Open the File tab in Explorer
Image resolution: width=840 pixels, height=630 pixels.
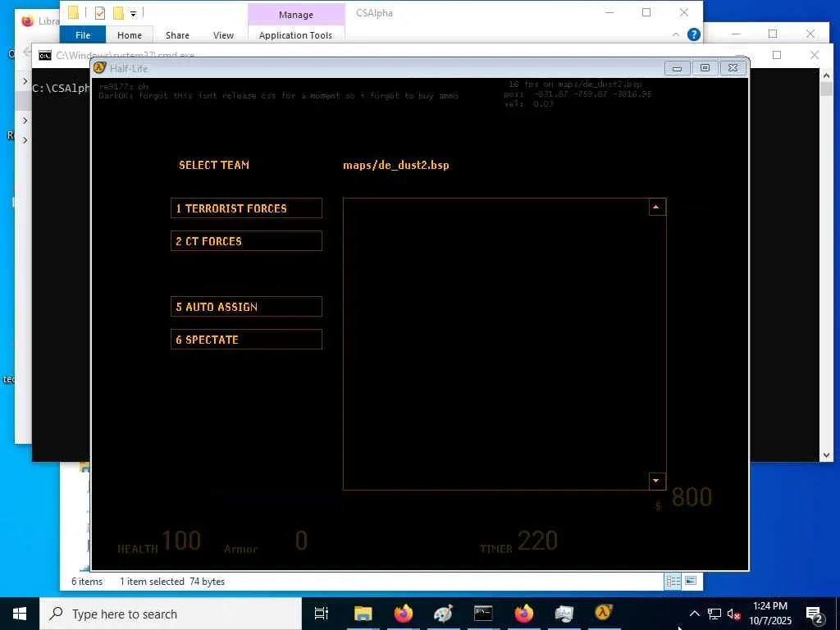pyautogui.click(x=83, y=34)
